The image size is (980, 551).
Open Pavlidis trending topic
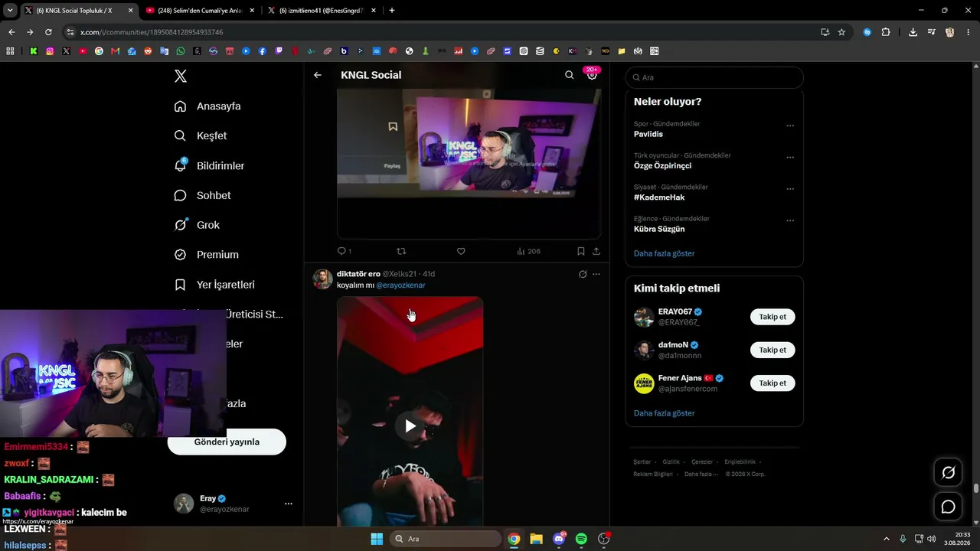coord(648,134)
